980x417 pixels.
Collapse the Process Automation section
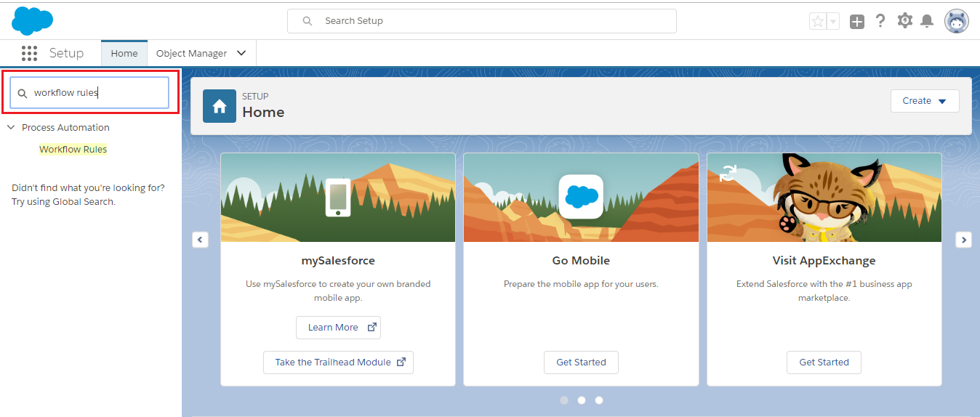(11, 127)
